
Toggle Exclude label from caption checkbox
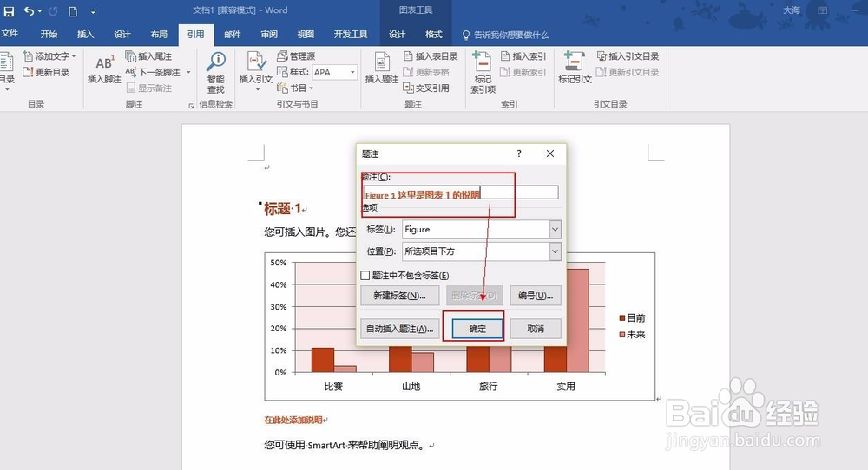[365, 276]
